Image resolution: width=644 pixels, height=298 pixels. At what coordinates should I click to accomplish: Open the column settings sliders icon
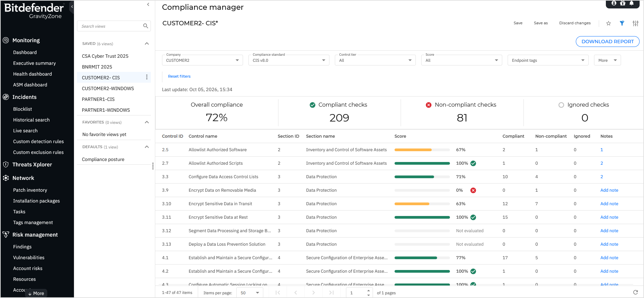pyautogui.click(x=636, y=23)
